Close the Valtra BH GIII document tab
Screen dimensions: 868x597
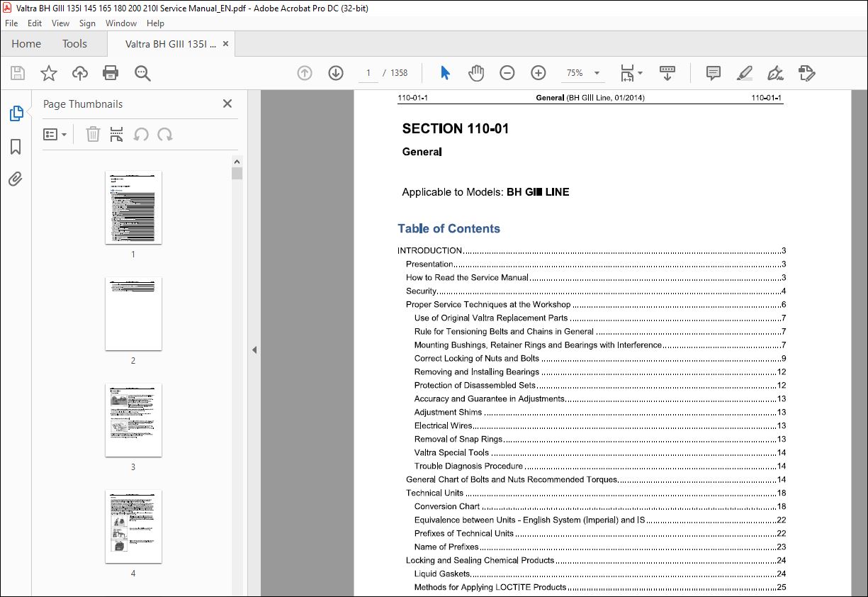(x=226, y=43)
